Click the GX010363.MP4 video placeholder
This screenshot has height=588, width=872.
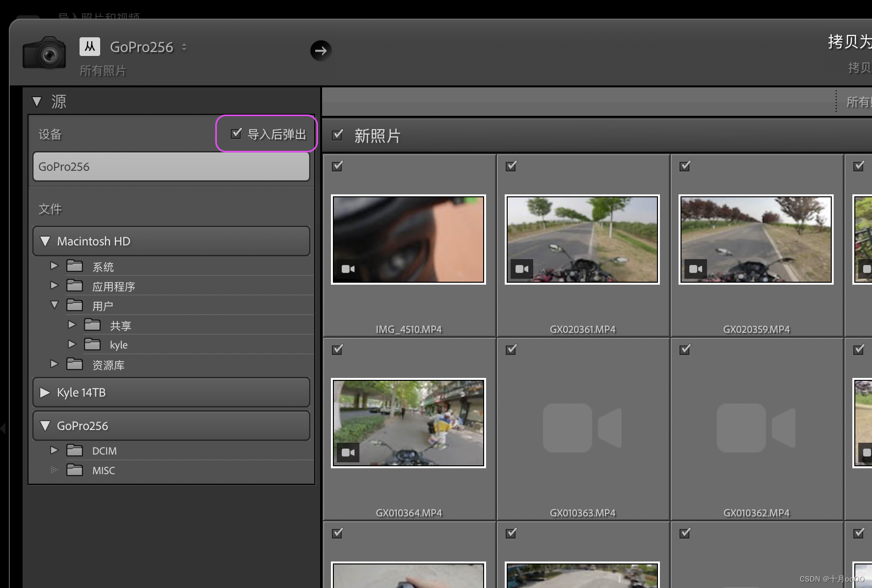582,428
